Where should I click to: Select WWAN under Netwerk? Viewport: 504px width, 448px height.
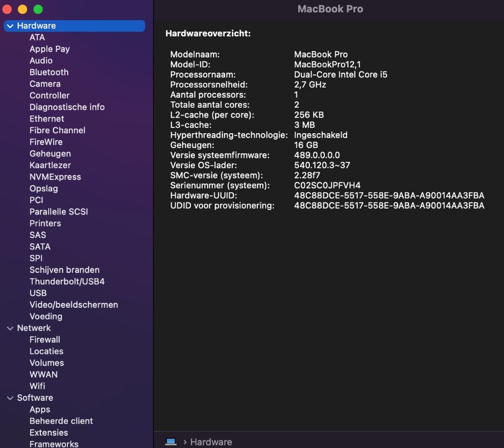pyautogui.click(x=43, y=375)
